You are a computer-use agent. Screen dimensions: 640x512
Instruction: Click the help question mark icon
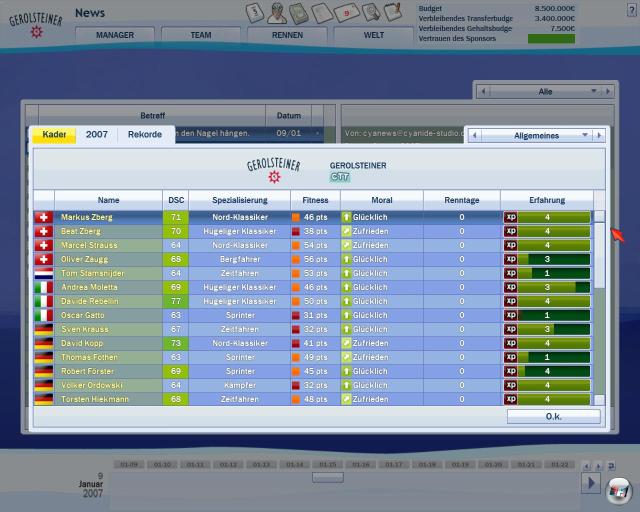(631, 10)
